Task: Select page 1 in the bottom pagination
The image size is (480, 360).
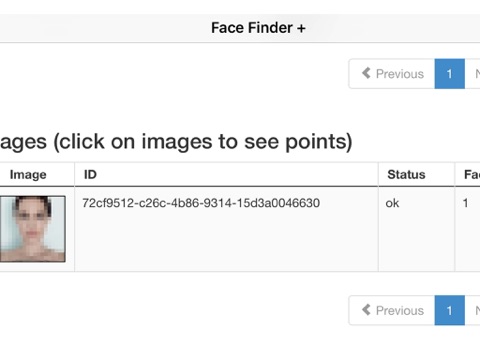Action: click(449, 310)
